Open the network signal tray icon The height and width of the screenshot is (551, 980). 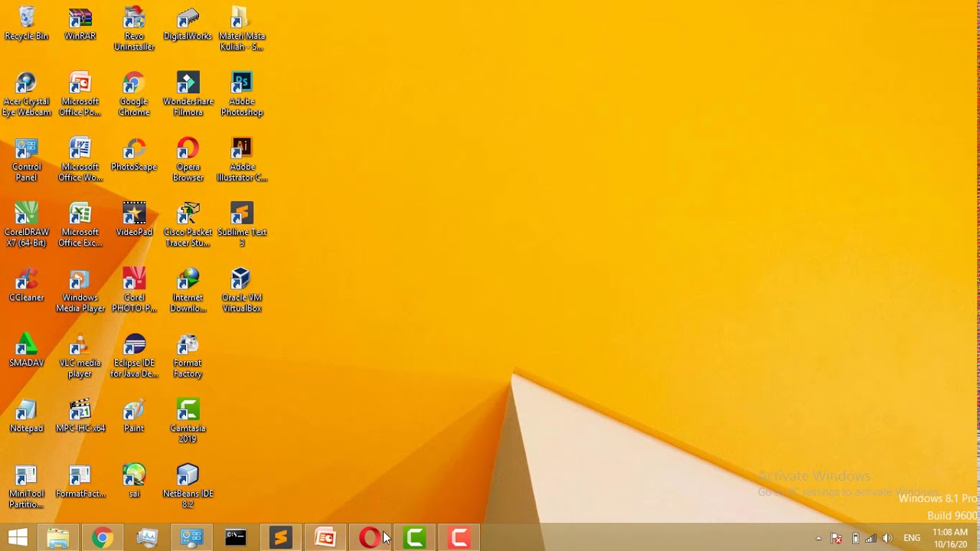(x=871, y=538)
